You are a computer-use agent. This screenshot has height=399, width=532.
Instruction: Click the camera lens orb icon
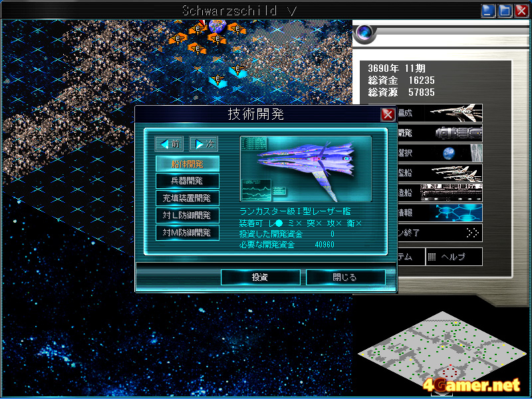[365, 33]
